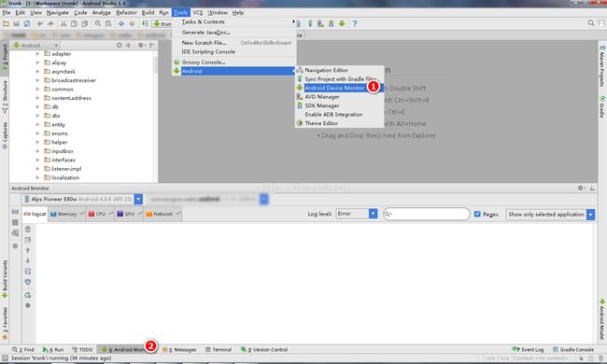This screenshot has width=607, height=364.
Task: Click the Open folder toolbar icon
Action: coord(6,23)
